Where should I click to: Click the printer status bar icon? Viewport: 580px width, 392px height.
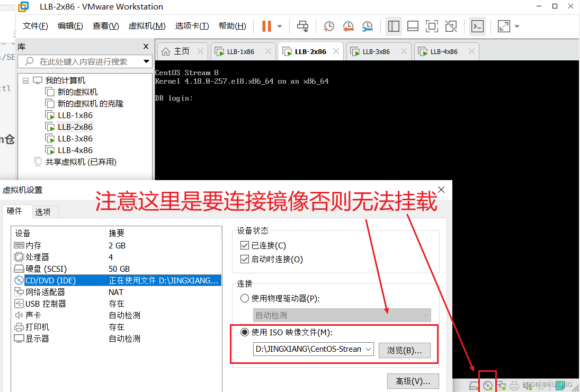pos(514,386)
